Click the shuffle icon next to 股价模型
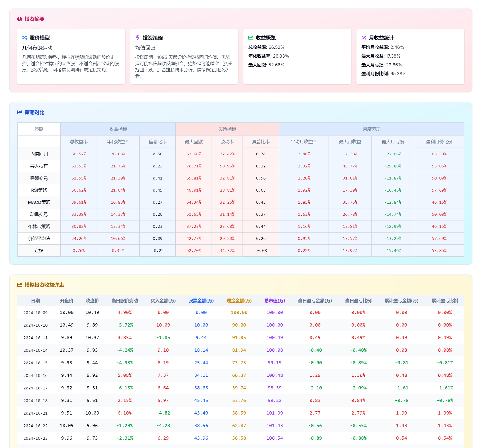 coord(24,38)
